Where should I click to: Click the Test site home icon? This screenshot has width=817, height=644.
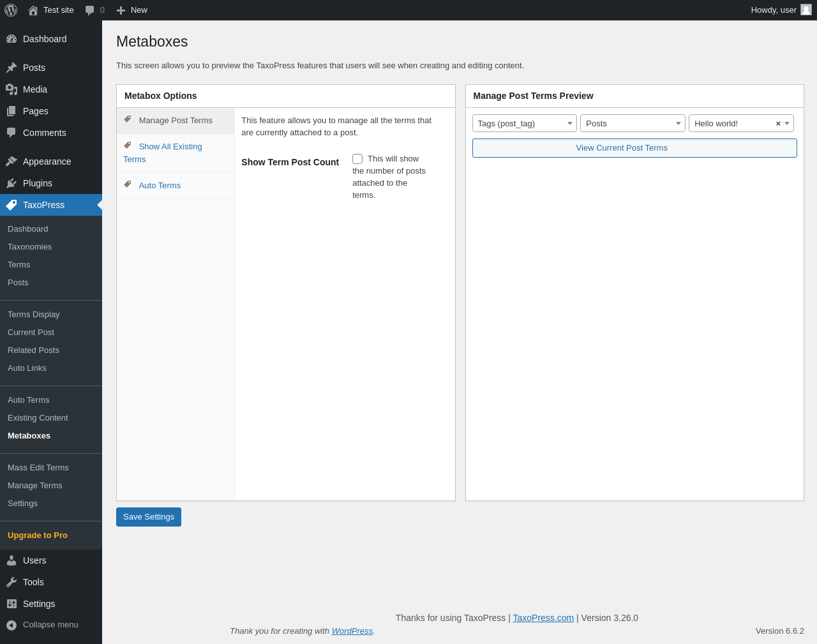pos(33,10)
